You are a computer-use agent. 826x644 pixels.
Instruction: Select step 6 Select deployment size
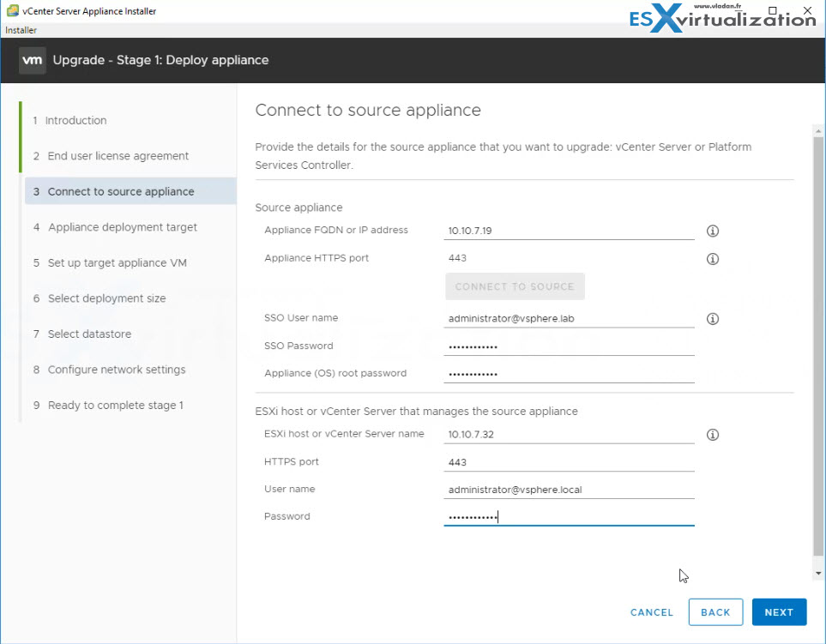tap(99, 298)
